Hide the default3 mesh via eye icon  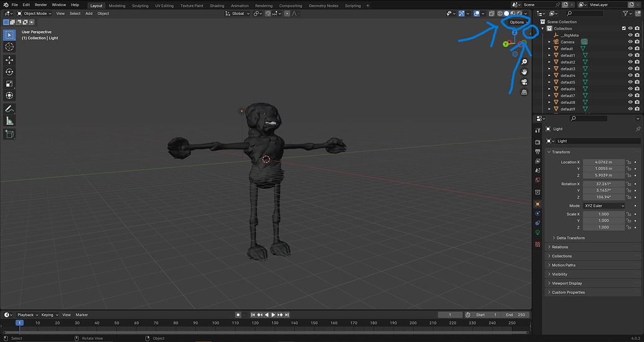(630, 69)
